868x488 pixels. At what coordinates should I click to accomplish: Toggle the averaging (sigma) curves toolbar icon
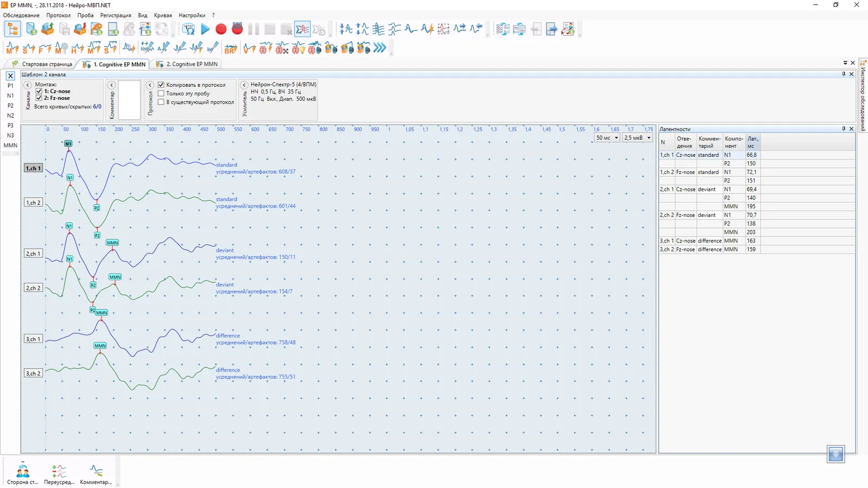(x=303, y=29)
